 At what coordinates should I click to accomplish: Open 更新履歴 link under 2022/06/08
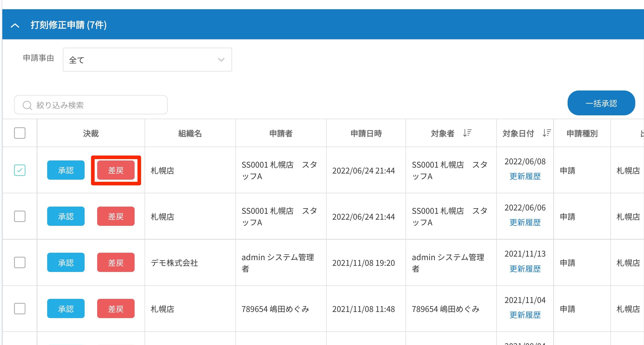coord(525,176)
